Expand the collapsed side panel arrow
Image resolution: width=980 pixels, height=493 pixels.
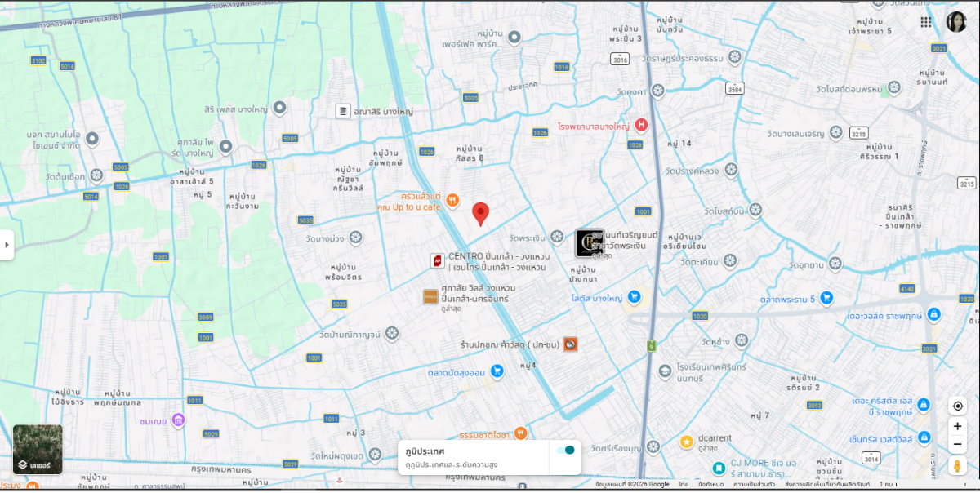pos(7,244)
